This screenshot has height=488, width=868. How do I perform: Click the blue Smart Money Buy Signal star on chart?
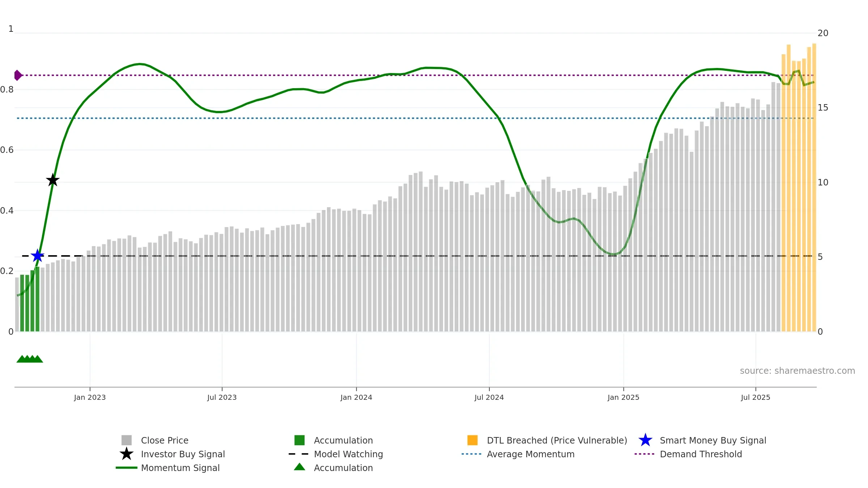38,256
